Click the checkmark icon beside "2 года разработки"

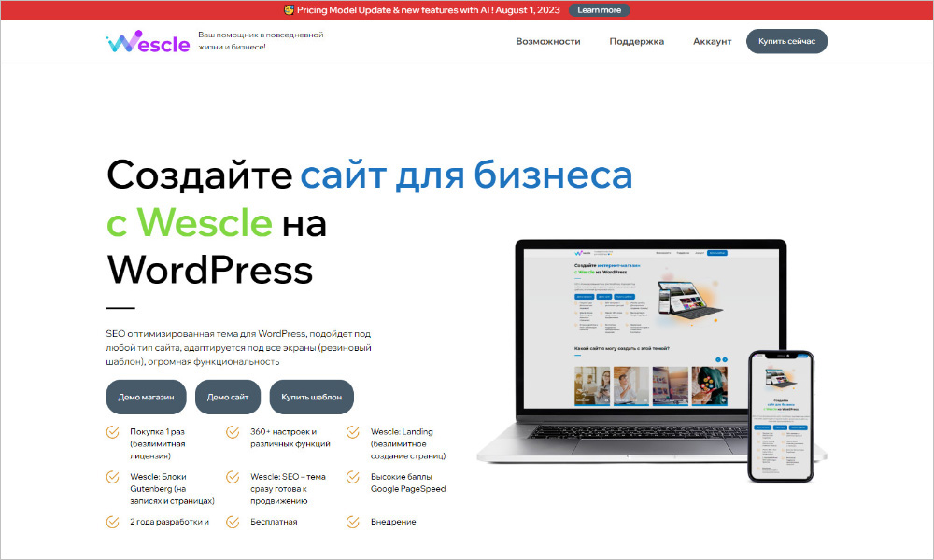point(113,522)
